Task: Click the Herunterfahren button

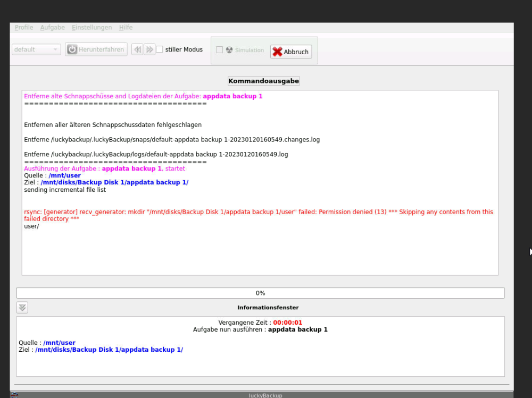Action: [96, 49]
